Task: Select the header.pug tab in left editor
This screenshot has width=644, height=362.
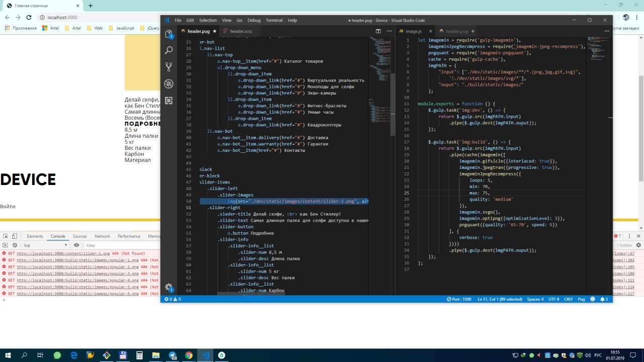Action: pyautogui.click(x=198, y=31)
